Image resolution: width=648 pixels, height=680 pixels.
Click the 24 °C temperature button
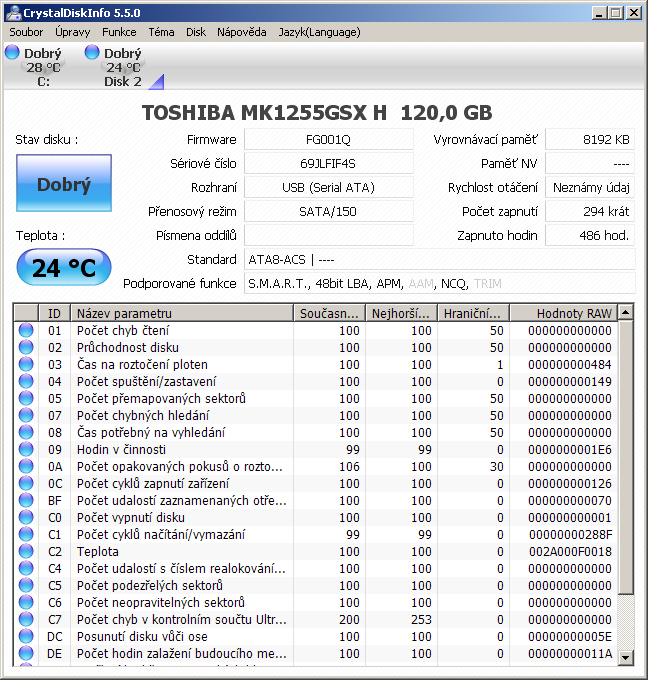coord(64,267)
